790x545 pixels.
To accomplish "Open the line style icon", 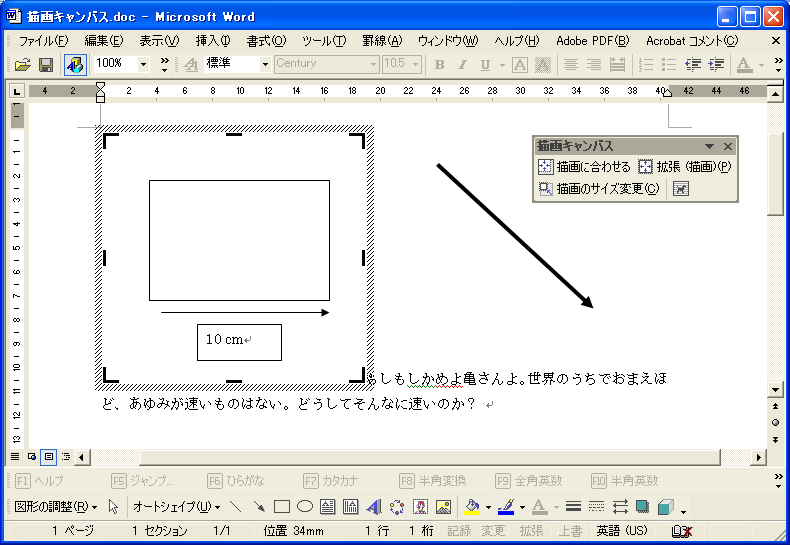I will tap(573, 507).
